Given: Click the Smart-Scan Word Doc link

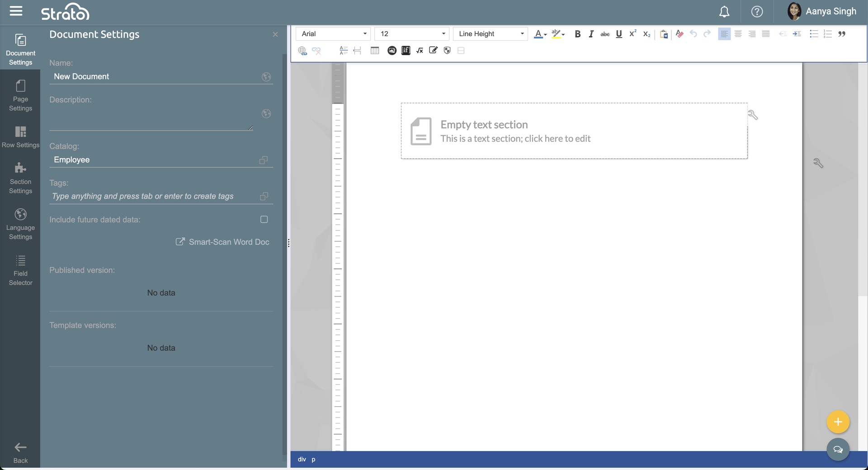Looking at the screenshot, I should pyautogui.click(x=222, y=242).
